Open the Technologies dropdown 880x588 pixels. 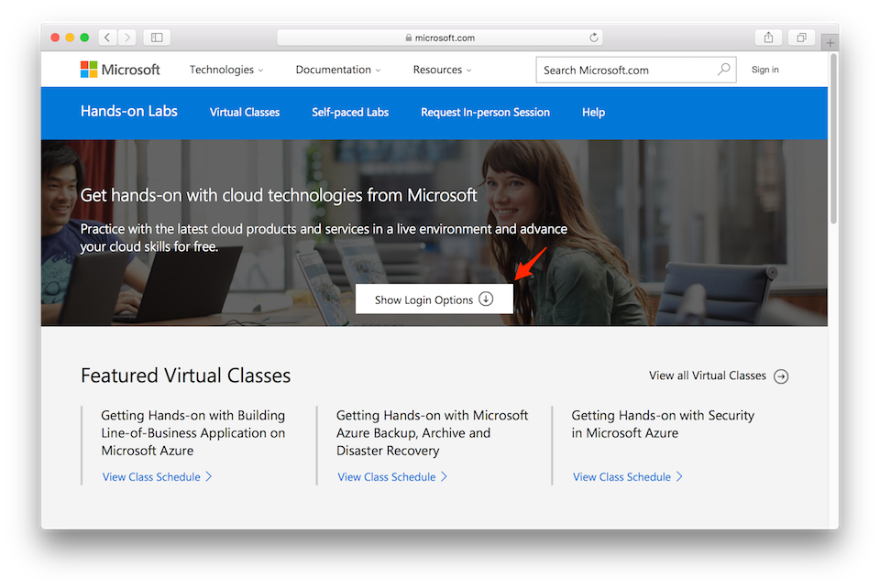tap(225, 69)
